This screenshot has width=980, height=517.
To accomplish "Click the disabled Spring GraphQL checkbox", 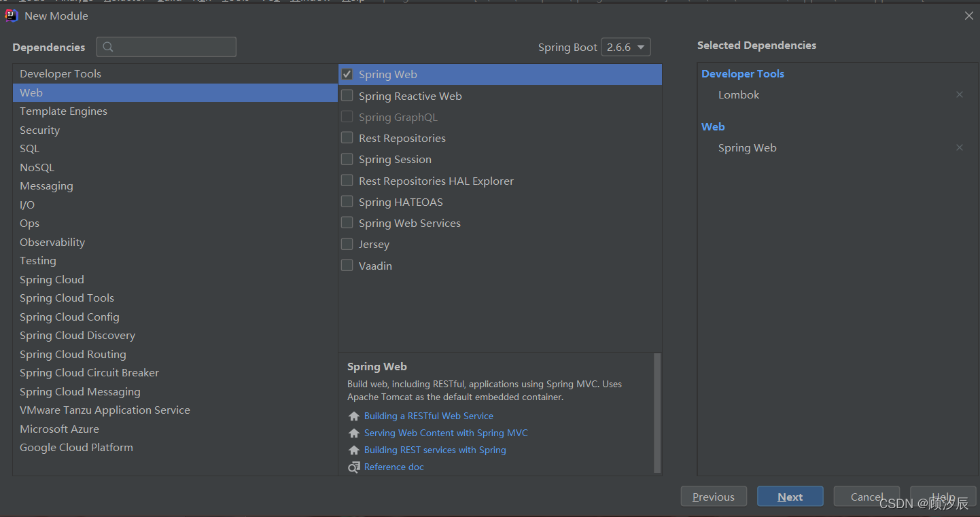I will pyautogui.click(x=347, y=117).
